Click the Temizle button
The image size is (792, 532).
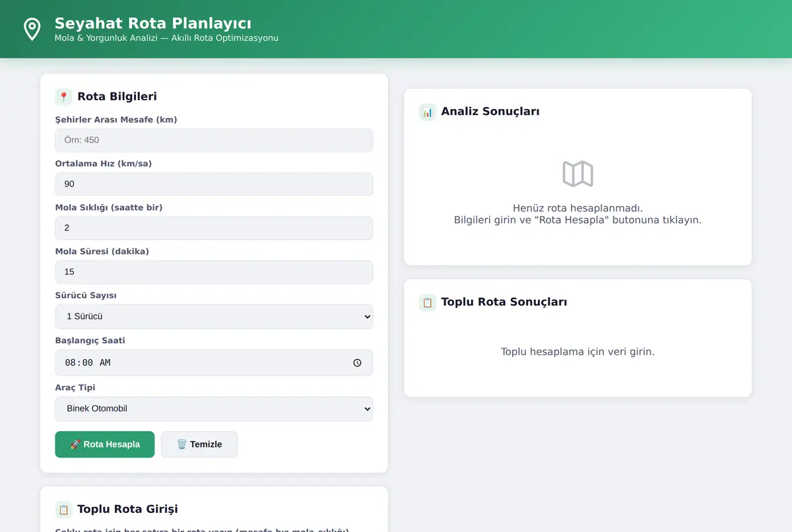coord(199,444)
